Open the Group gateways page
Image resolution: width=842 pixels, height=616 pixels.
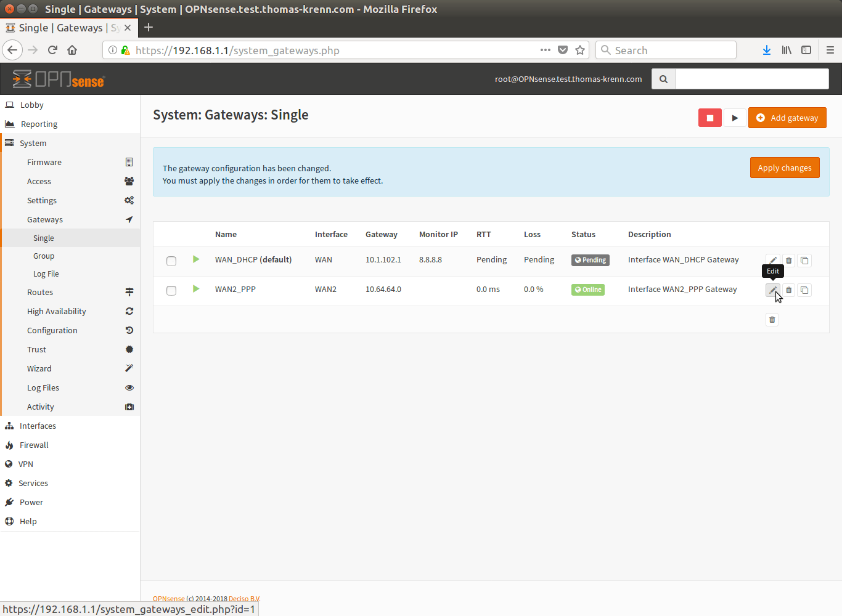point(44,256)
